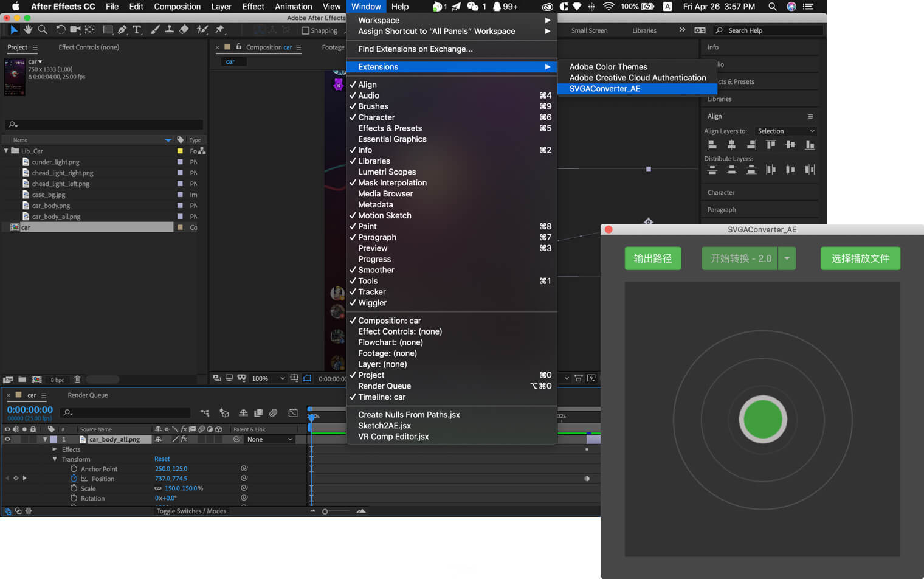
Task: Open Render Queue from Window menu
Action: (452, 386)
